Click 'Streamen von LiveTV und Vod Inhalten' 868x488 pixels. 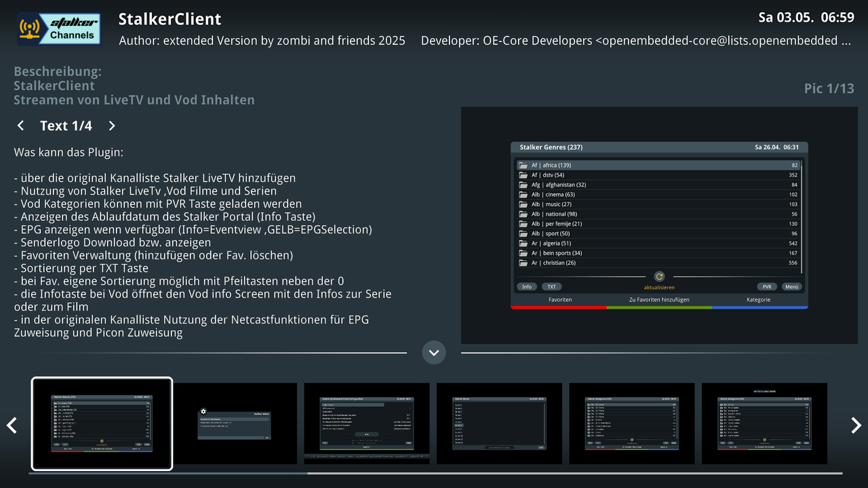(134, 100)
